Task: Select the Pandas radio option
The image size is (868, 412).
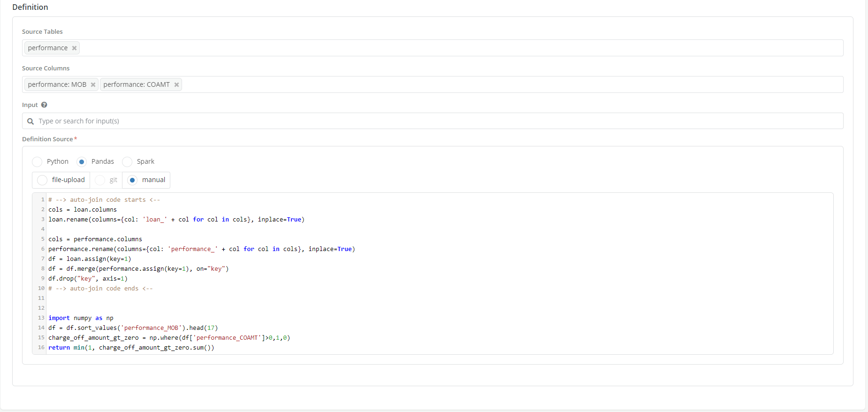Action: (x=82, y=162)
